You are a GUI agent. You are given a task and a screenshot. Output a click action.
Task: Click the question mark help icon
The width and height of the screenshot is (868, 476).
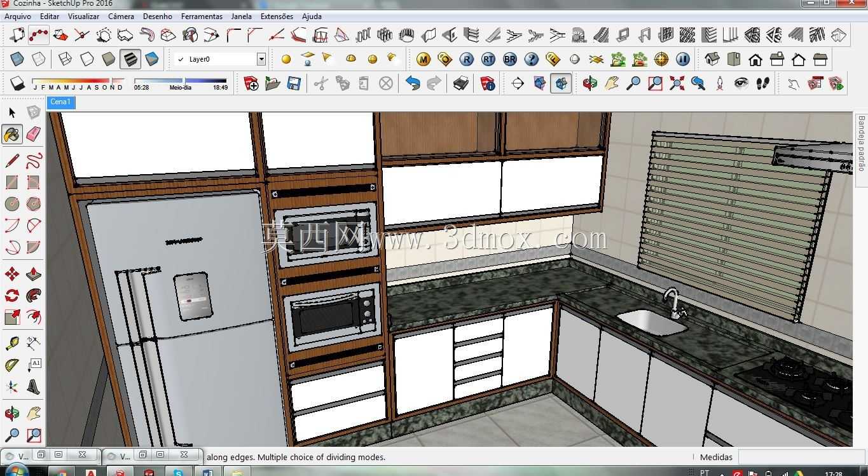click(532, 60)
